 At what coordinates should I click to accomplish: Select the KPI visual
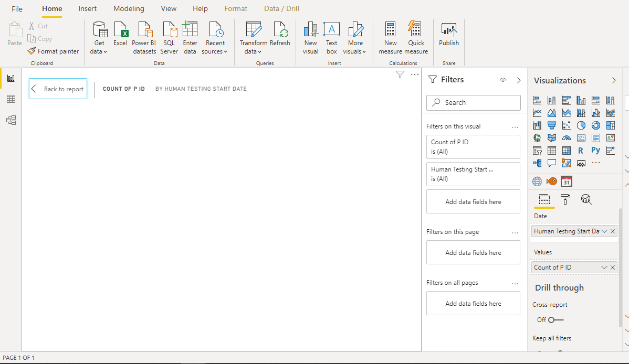tap(611, 138)
